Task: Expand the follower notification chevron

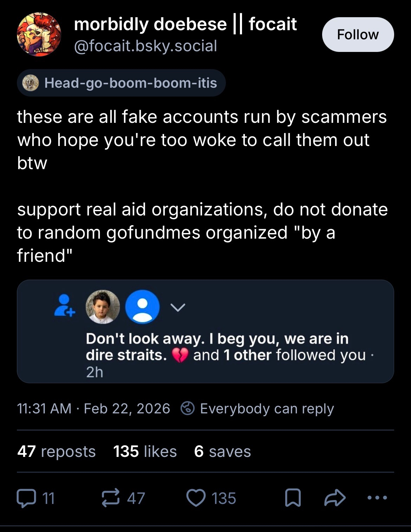Action: (x=178, y=307)
